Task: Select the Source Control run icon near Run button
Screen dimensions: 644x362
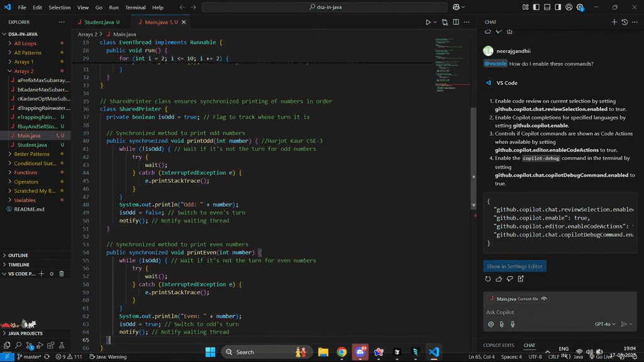Action: (445, 21)
